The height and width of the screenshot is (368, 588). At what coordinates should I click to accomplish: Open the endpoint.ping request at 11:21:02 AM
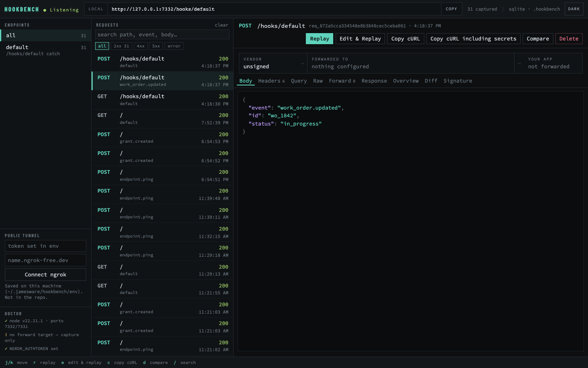click(163, 346)
